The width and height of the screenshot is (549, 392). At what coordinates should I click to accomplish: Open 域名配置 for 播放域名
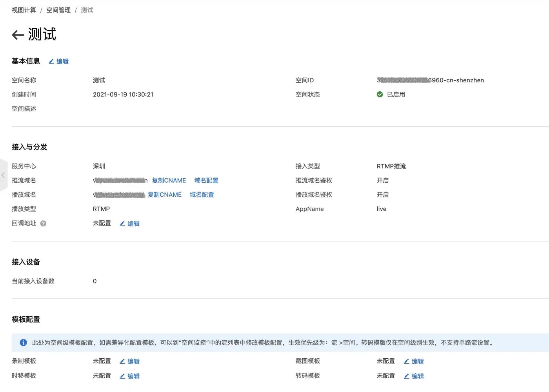[202, 194]
